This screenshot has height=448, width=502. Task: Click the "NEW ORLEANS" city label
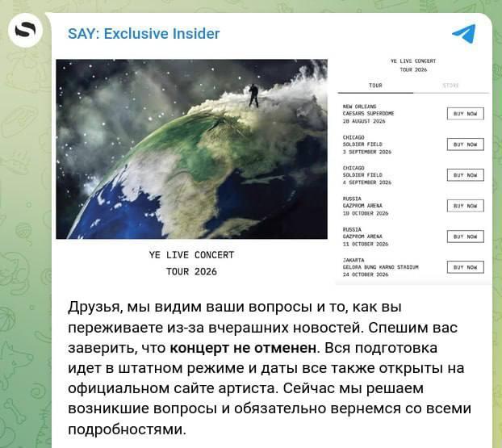tap(359, 107)
